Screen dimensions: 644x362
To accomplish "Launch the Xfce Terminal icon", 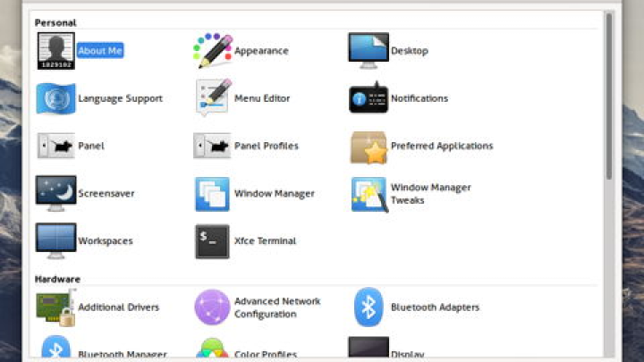I will click(212, 241).
